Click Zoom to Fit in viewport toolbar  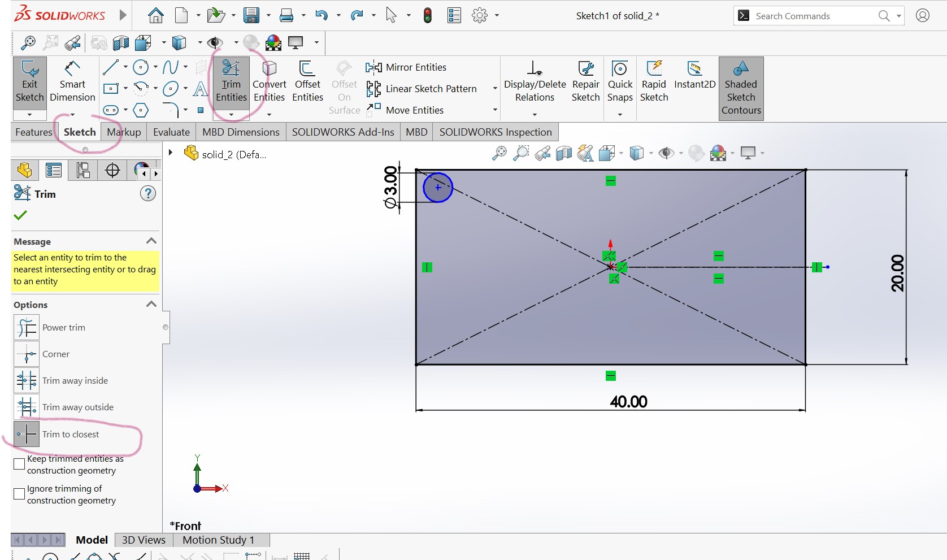499,153
